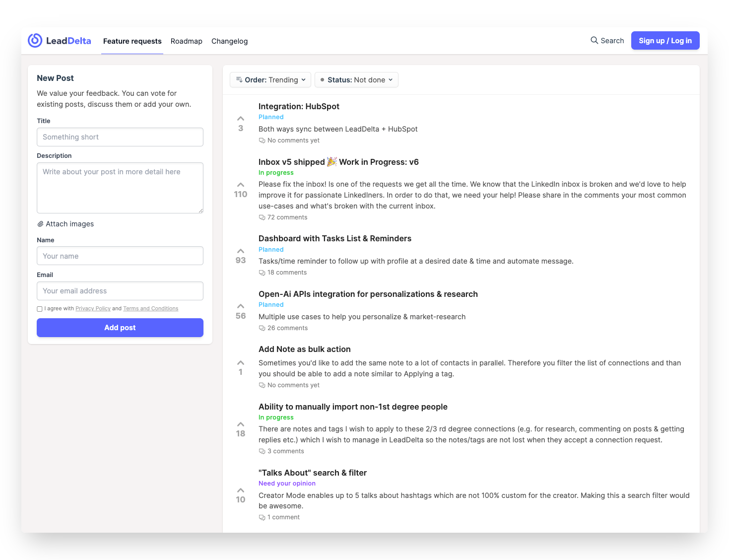Expand the Order dropdown chevron
The image size is (729, 560).
303,79
